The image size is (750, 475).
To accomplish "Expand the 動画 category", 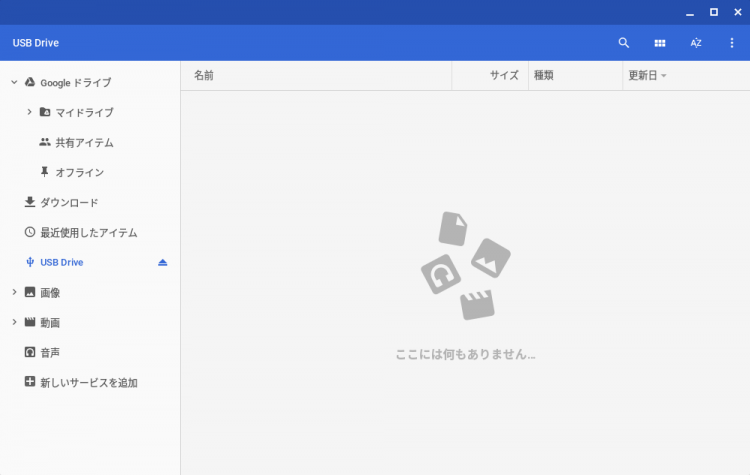I will [x=14, y=322].
